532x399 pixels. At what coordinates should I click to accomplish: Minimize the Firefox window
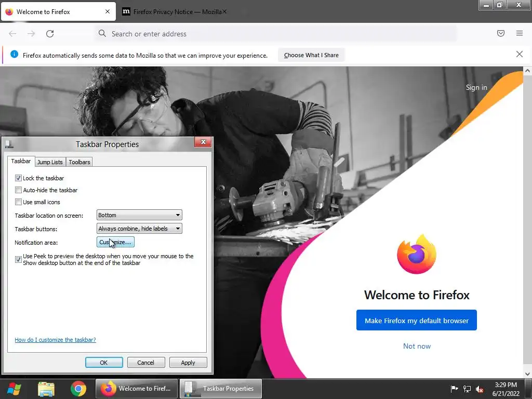(486, 5)
